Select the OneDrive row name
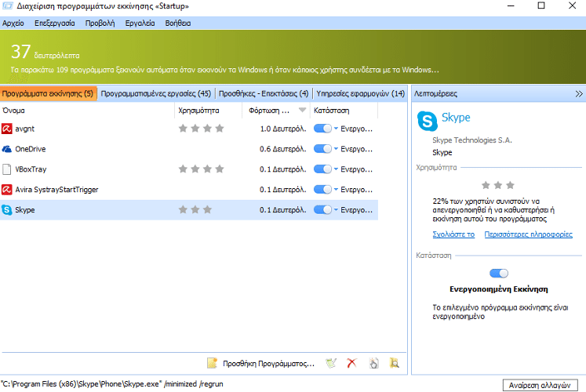This screenshot has height=392, width=586. coord(31,149)
